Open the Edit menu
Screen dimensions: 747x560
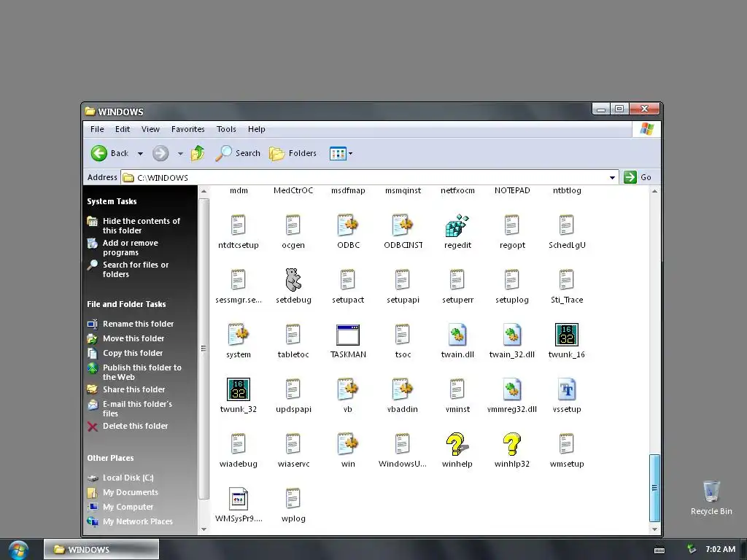pyautogui.click(x=123, y=129)
